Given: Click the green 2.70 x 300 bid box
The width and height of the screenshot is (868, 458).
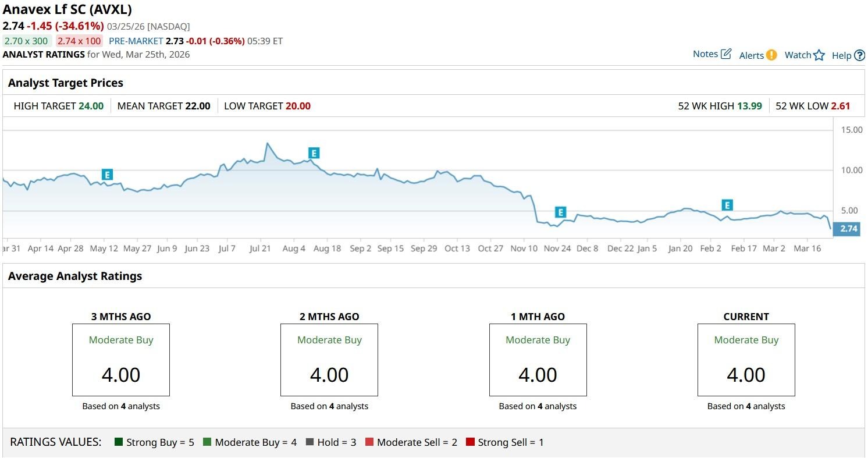Looking at the screenshot, I should tap(26, 41).
